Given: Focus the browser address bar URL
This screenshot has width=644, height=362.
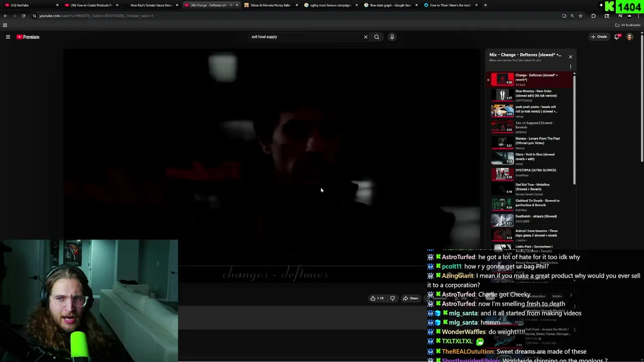Looking at the screenshot, I should (96, 16).
